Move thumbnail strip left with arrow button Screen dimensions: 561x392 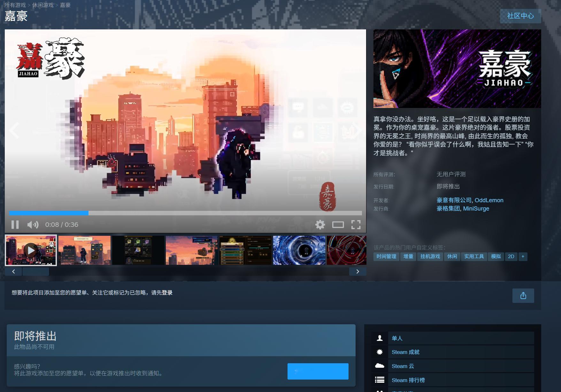(13, 272)
